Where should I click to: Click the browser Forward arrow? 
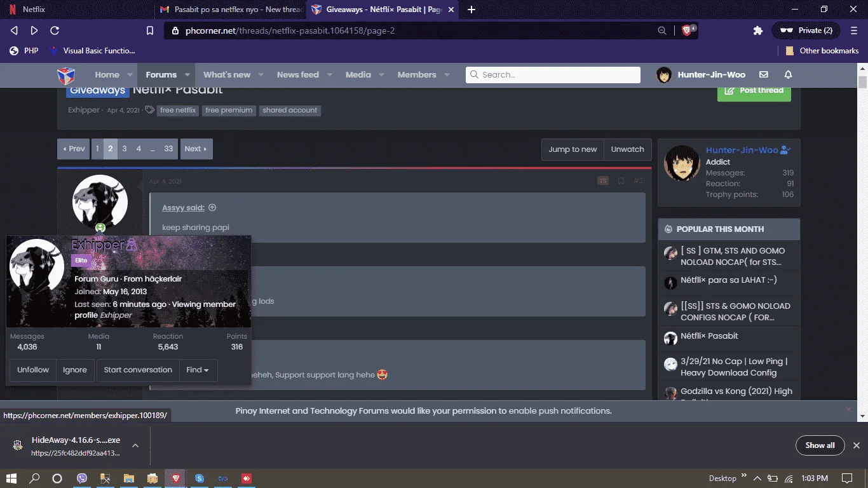pos(34,30)
